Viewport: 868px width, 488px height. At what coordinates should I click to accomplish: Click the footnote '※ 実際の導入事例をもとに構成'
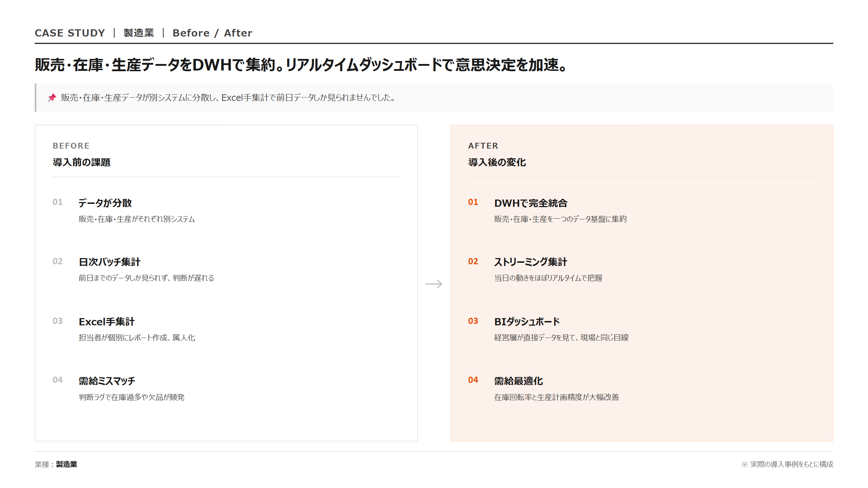tap(787, 464)
